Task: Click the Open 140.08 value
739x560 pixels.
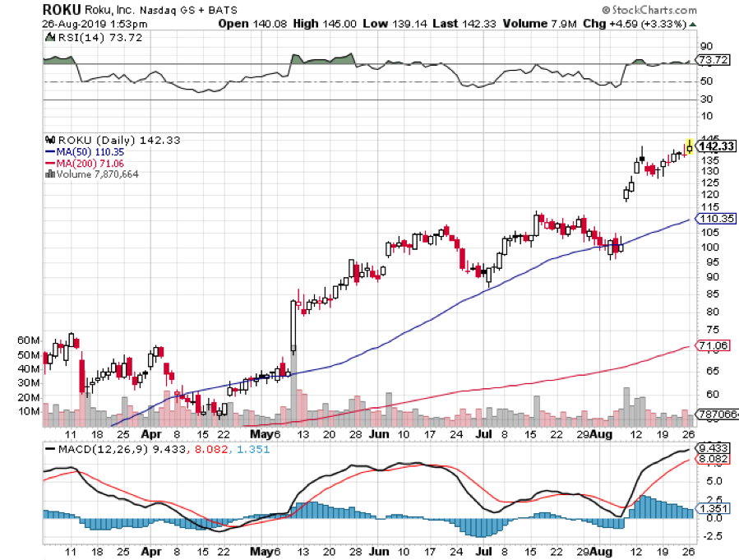Action: click(252, 24)
